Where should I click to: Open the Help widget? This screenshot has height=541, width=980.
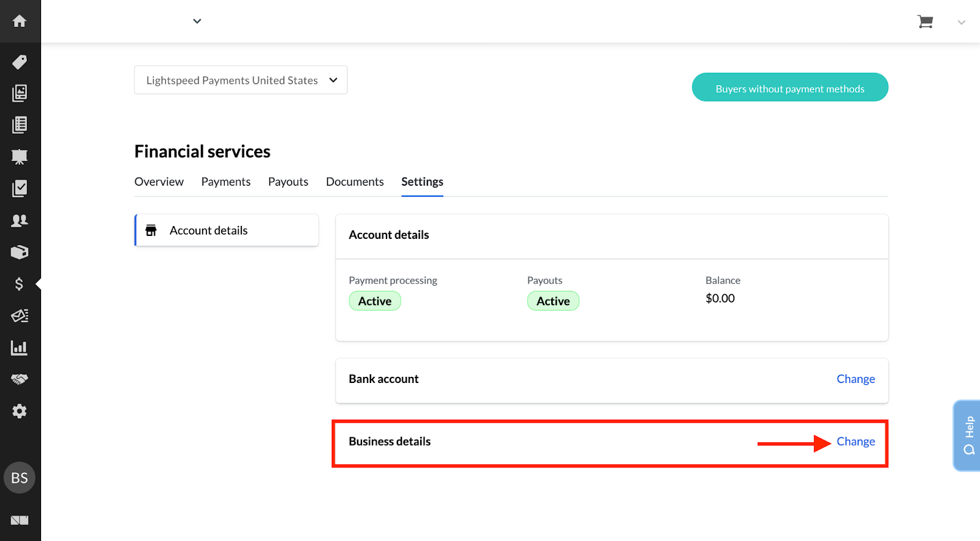tap(968, 436)
